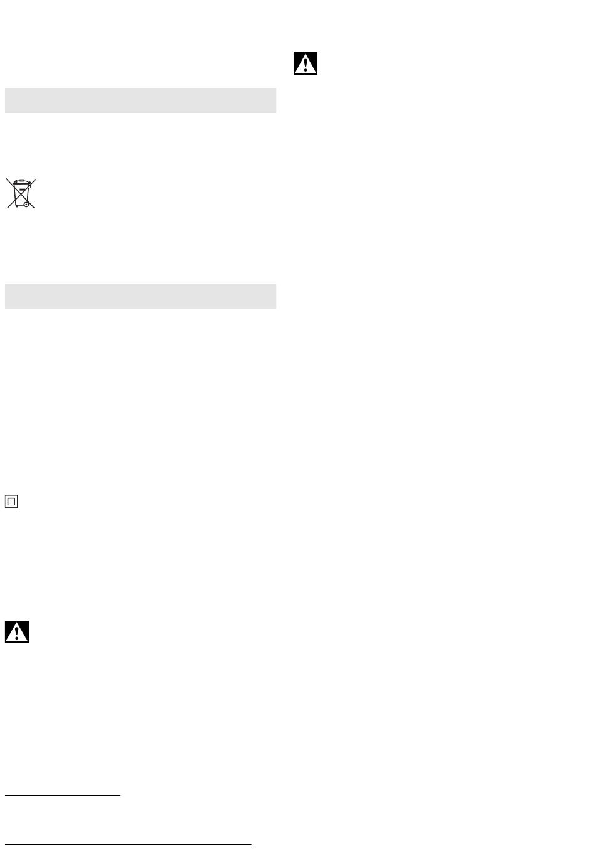
Task: Click the double-square Class II insulation symbol
Action: tap(11, 501)
